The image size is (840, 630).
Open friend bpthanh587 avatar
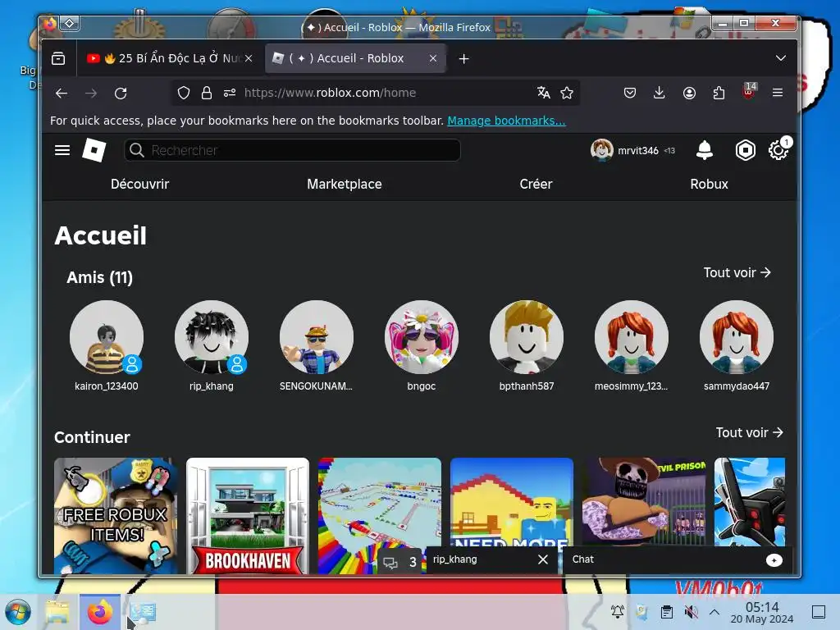527,337
